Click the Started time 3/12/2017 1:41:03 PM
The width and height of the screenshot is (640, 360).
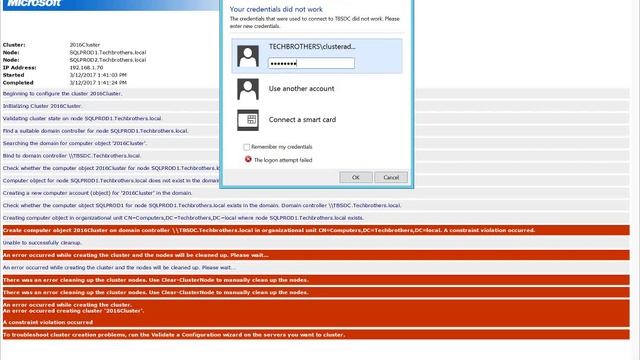point(98,75)
